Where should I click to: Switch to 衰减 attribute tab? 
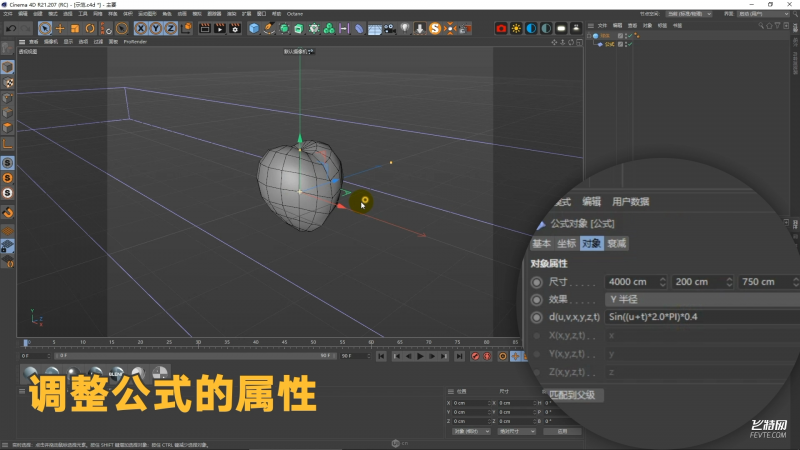616,244
